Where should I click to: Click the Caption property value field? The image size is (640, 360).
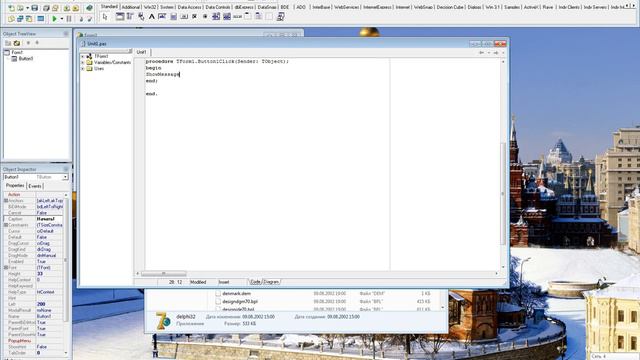click(x=49, y=219)
